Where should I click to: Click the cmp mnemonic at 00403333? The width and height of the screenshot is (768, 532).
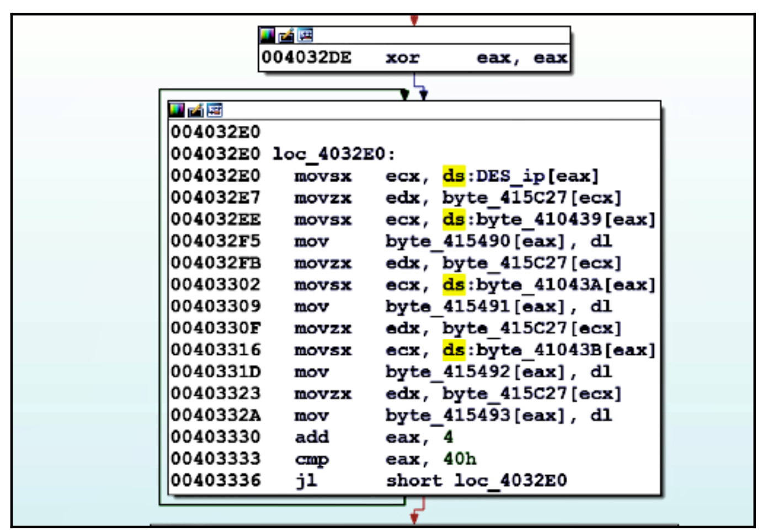click(312, 459)
